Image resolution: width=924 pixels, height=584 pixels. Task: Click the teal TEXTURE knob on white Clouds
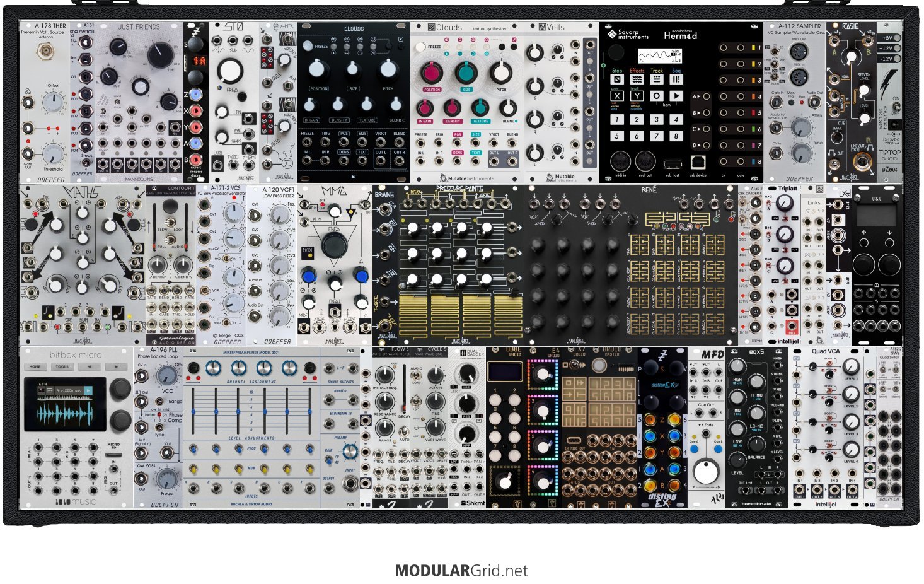(480, 107)
